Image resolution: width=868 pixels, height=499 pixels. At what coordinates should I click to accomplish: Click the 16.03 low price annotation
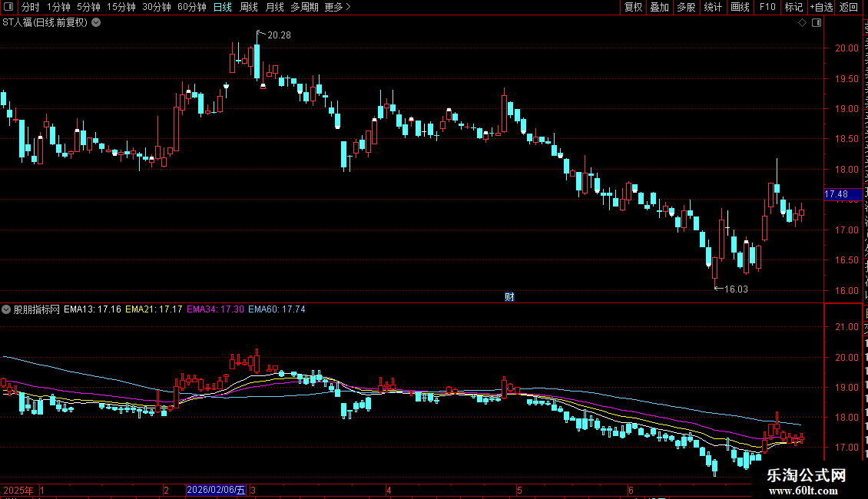tap(736, 289)
